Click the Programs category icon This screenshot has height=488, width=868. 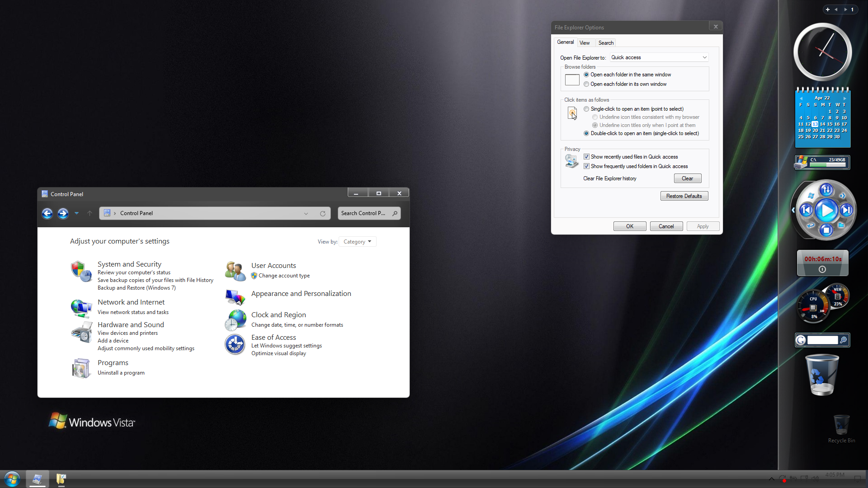[x=81, y=368]
